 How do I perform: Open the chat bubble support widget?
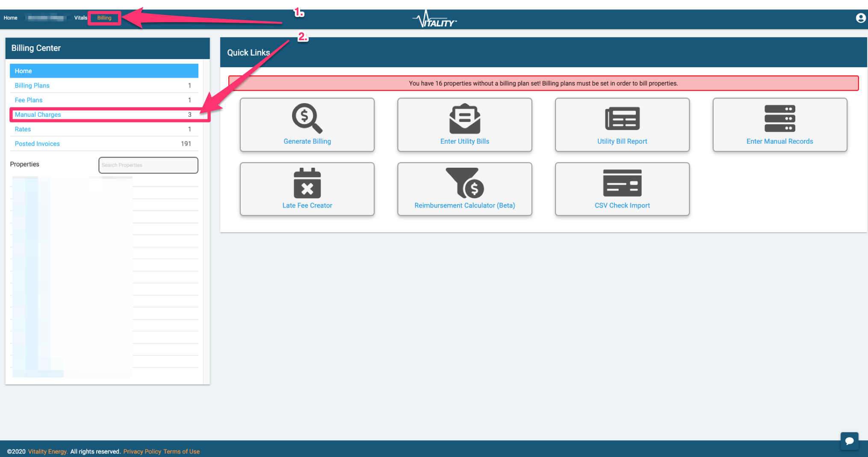[x=849, y=441]
